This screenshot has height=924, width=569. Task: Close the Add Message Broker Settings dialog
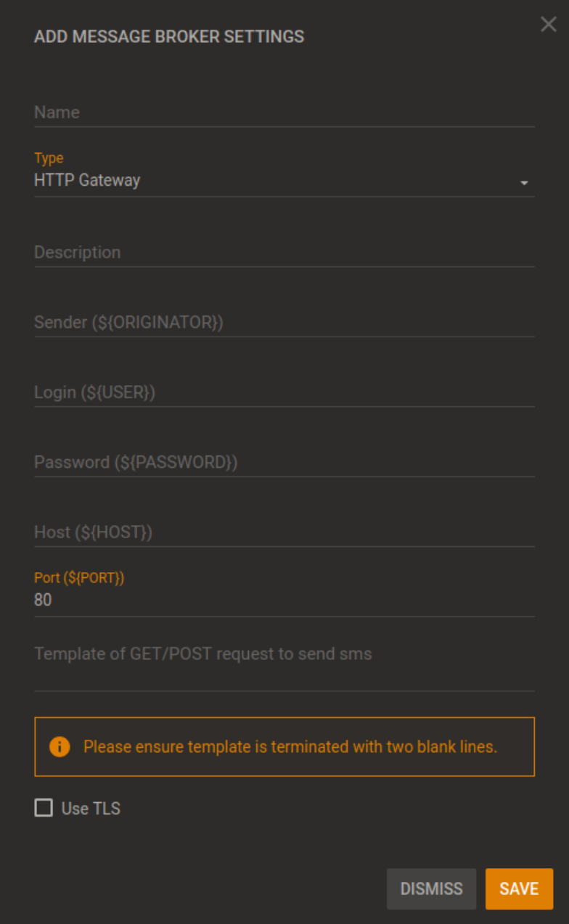pyautogui.click(x=549, y=24)
